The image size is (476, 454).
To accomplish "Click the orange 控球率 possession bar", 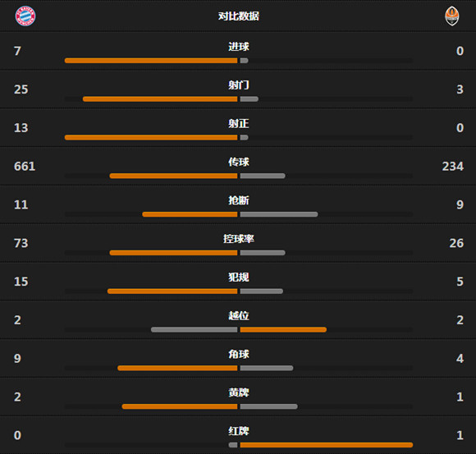I will coord(173,253).
